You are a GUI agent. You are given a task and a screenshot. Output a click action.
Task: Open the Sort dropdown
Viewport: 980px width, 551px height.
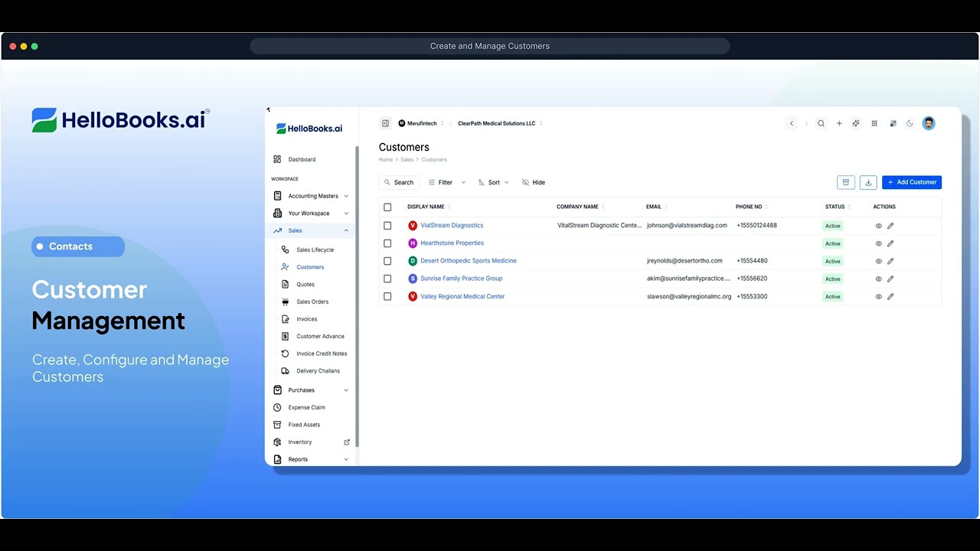click(494, 182)
